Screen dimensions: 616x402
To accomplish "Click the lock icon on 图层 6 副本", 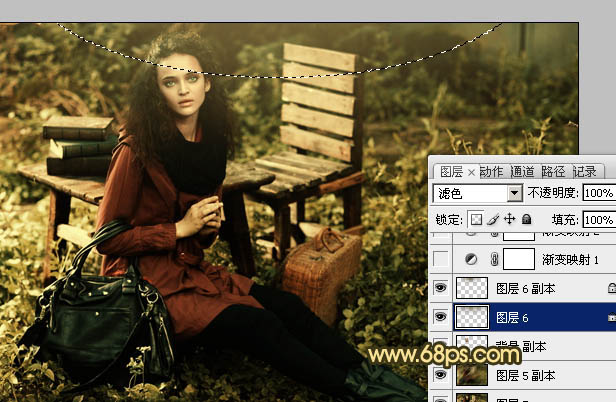I will (x=611, y=288).
